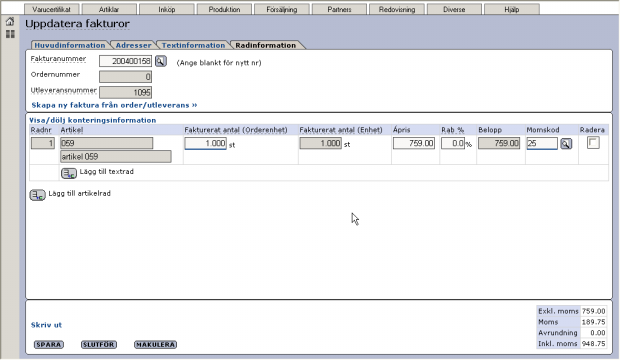620x360 pixels.
Task: Switch to the Huvudinformation tab
Action: point(70,45)
